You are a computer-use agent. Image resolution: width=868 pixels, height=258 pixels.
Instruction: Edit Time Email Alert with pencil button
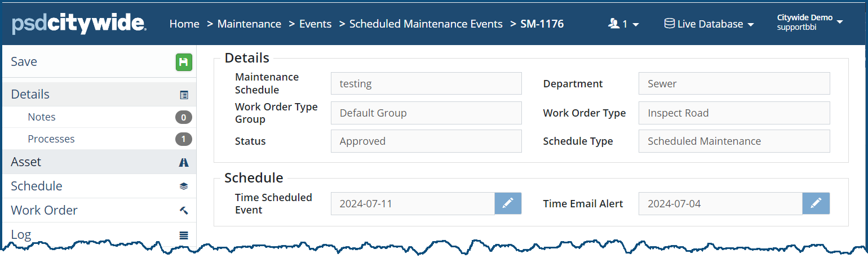816,203
